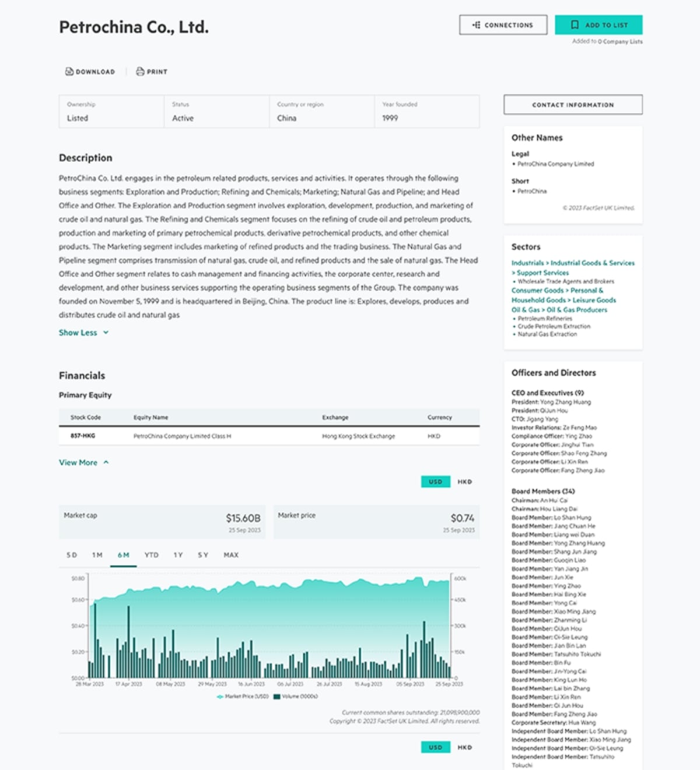
Task: Switch chart to 1M range
Action: tap(97, 555)
